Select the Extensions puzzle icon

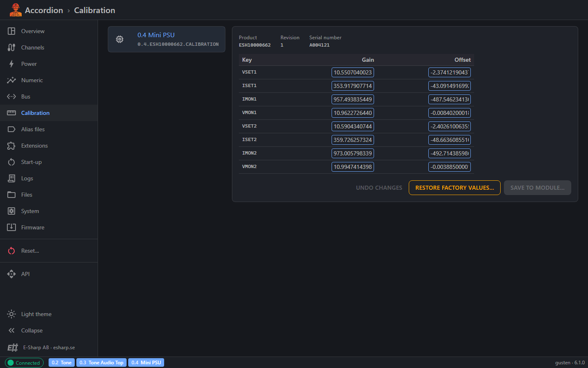[x=11, y=146]
